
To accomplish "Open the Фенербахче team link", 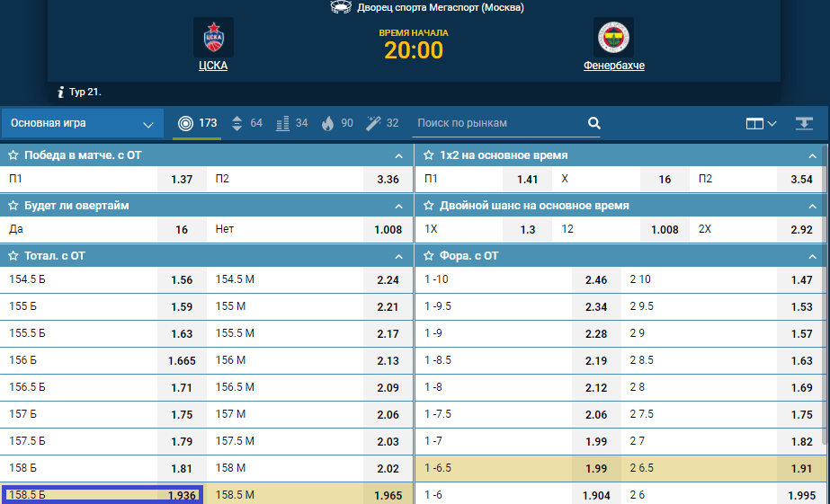I will (x=614, y=66).
